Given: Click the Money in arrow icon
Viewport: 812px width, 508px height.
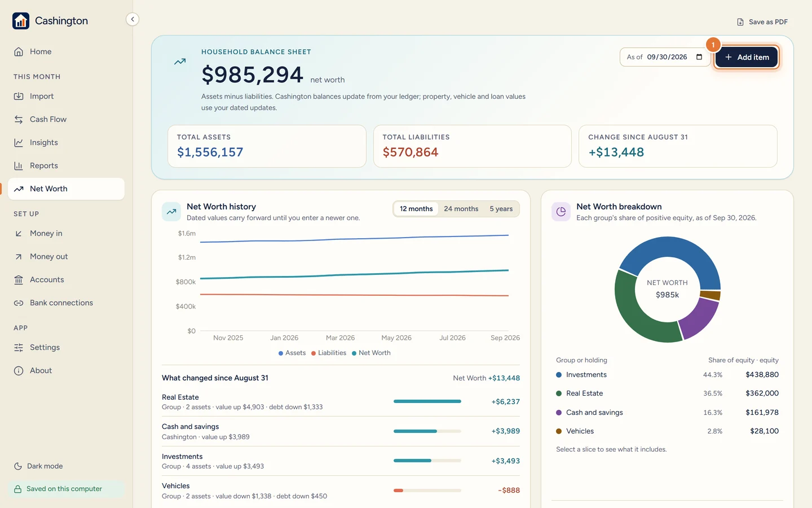Looking at the screenshot, I should pyautogui.click(x=19, y=234).
